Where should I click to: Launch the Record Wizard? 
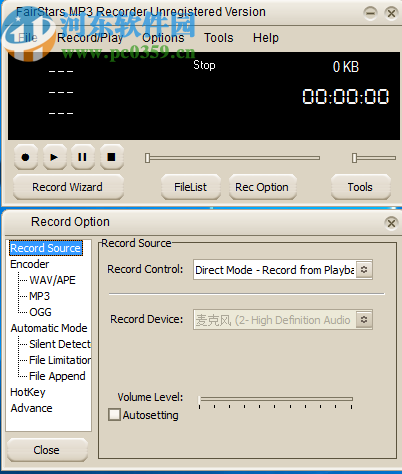68,187
